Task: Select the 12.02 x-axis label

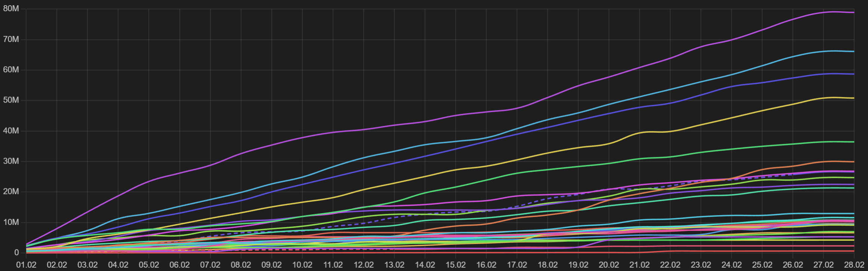Action: pos(364,265)
